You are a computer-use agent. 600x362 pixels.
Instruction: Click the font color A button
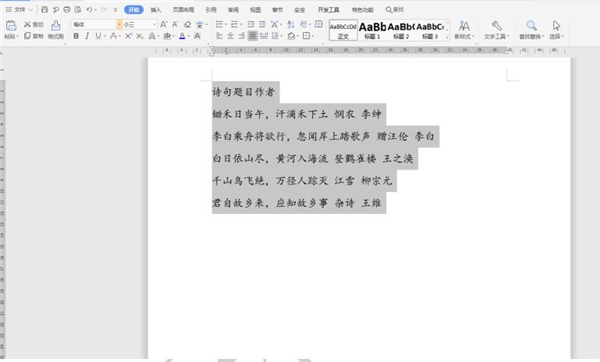(x=182, y=36)
